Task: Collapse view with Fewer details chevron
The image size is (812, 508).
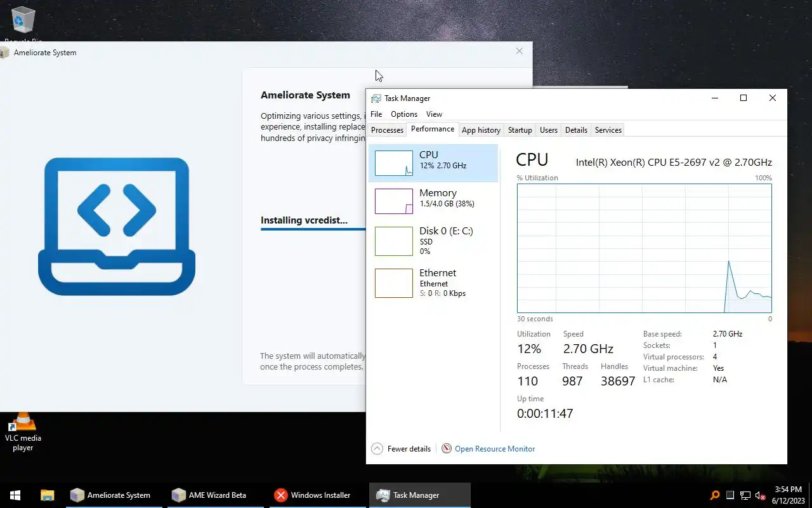Action: pos(377,449)
